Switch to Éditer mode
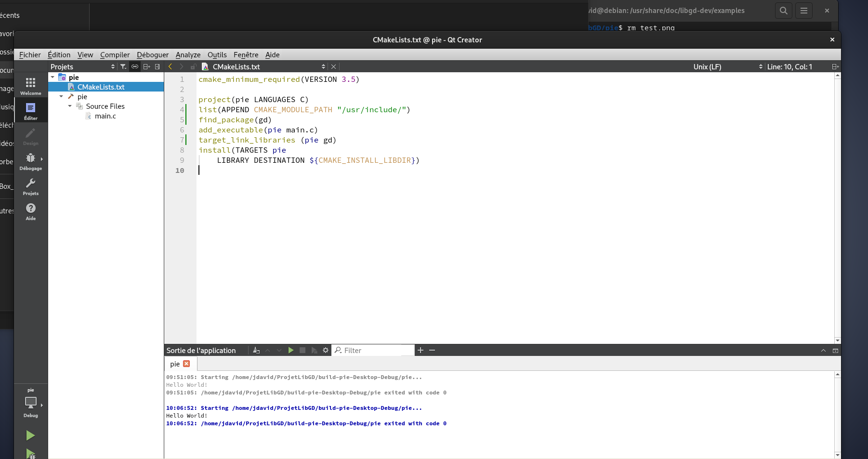 pos(31,111)
